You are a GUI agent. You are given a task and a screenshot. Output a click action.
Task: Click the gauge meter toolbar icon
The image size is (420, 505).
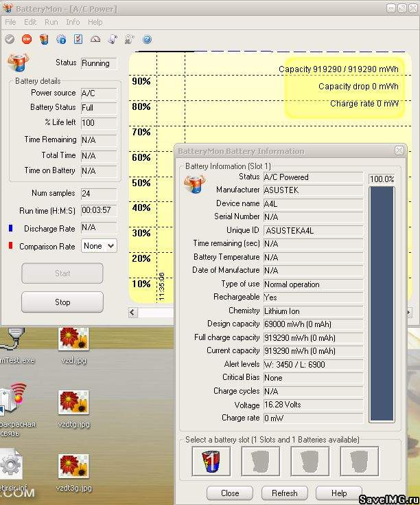tap(95, 39)
